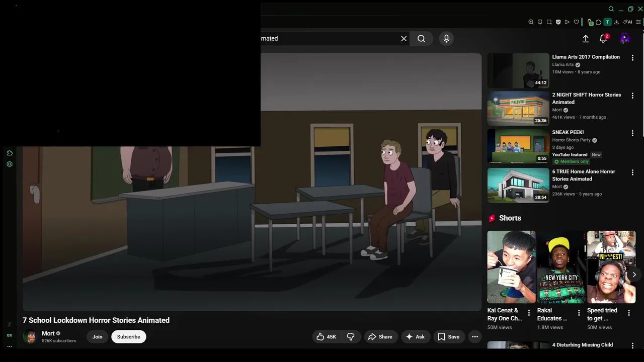Dislike the video with thumbs-down
This screenshot has width=644, height=362.
pos(351,337)
